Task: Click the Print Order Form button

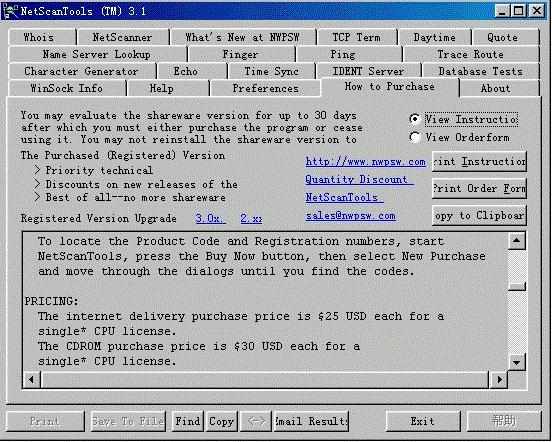Action: point(479,188)
